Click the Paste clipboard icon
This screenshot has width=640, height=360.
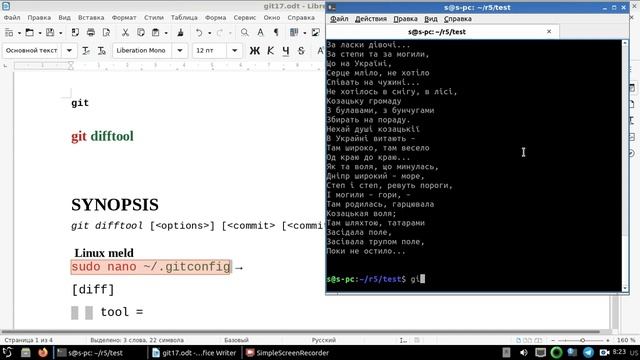pos(156,33)
